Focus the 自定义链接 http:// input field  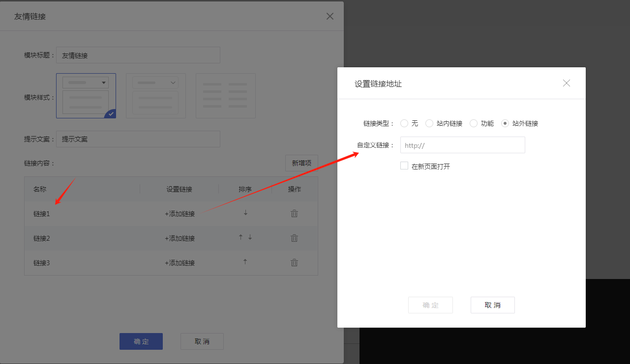click(x=463, y=145)
